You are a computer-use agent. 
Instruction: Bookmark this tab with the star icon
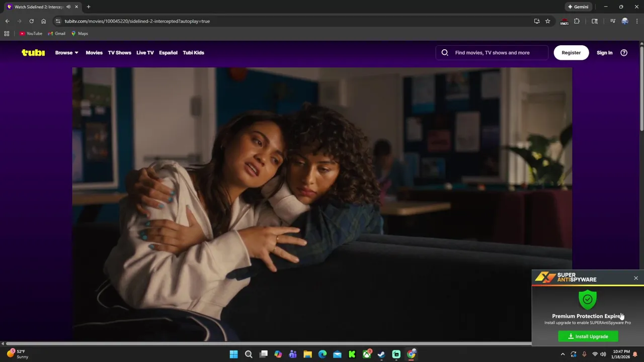547,21
